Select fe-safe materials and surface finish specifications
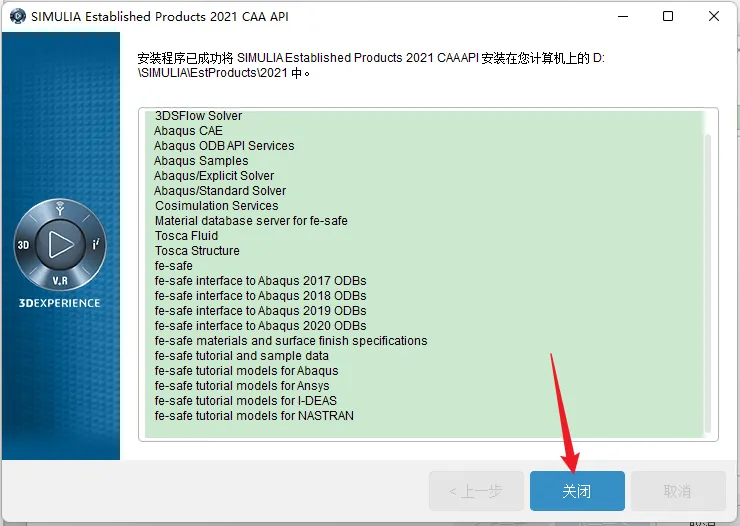The image size is (740, 526). click(291, 341)
